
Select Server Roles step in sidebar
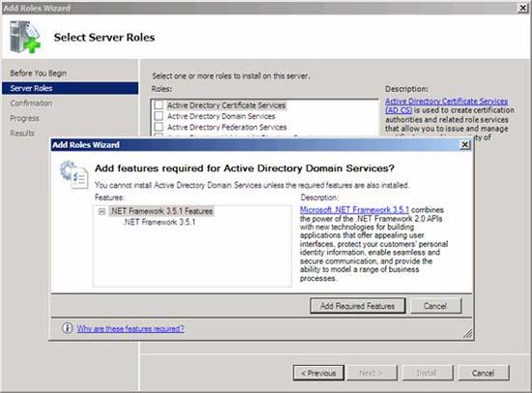point(71,88)
